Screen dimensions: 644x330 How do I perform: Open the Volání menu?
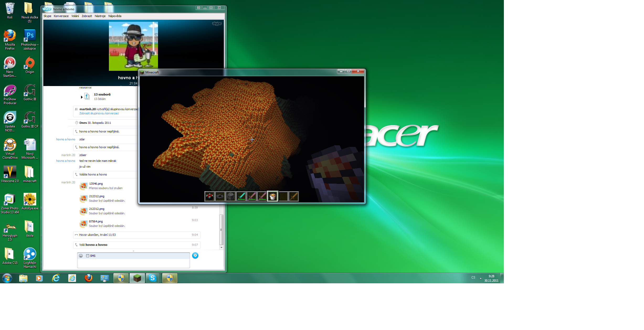tap(75, 16)
